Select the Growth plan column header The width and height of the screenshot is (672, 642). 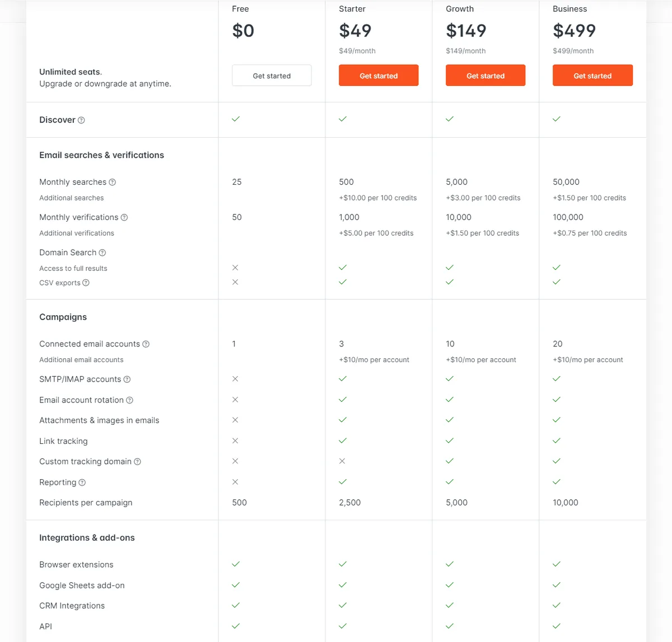point(460,9)
